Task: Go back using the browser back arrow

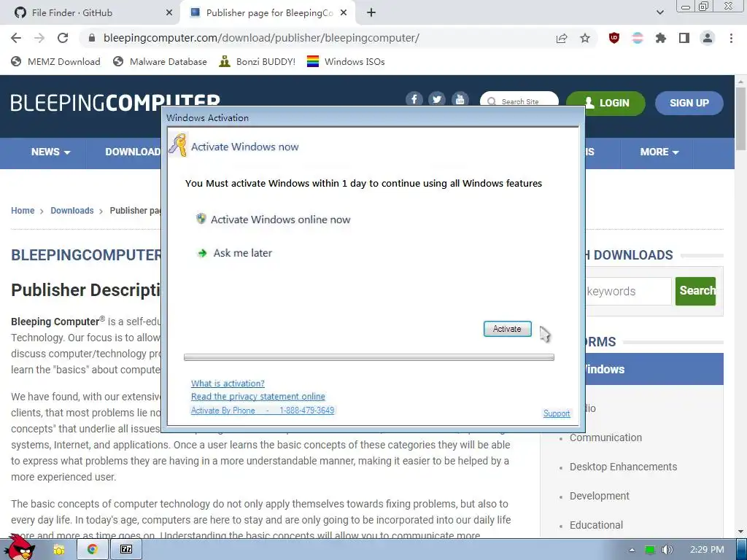Action: click(x=16, y=38)
